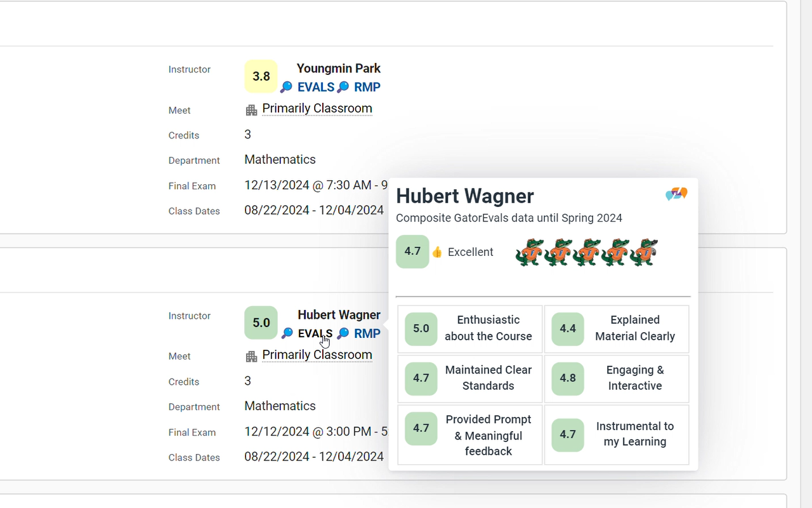Image resolution: width=812 pixels, height=508 pixels.
Task: Click the magnifier icon beside Youngmin Park's EVALS
Action: 287,88
